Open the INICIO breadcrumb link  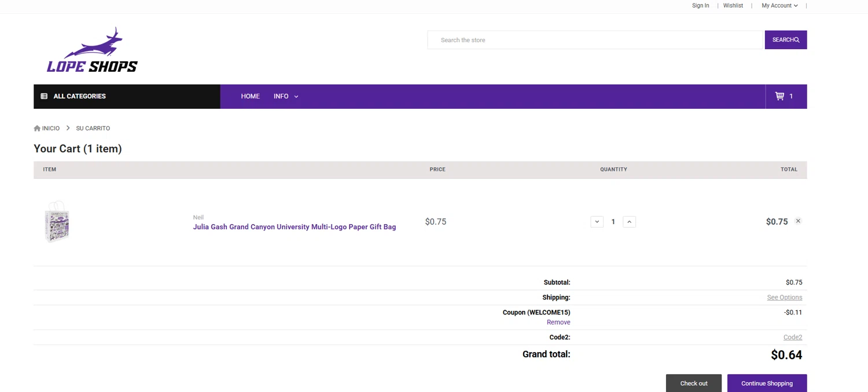pos(50,129)
